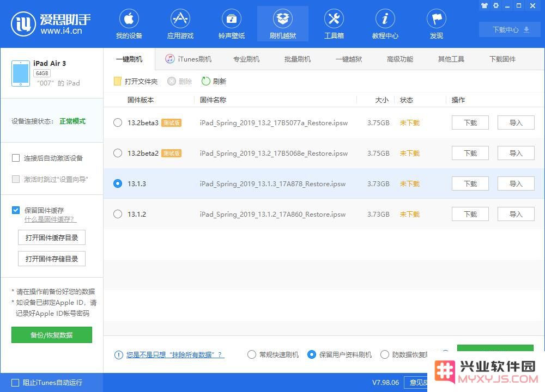
Task: Click the 删除 delete toolbar item
Action: click(180, 81)
